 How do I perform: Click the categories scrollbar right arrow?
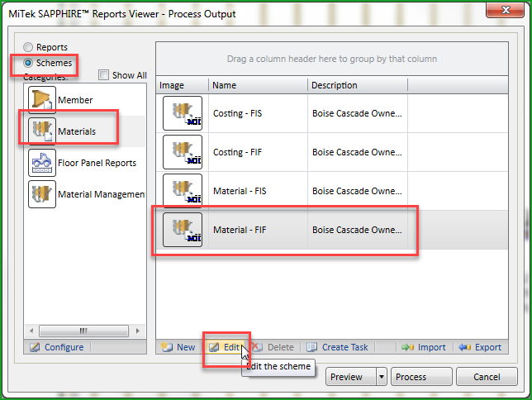coord(137,331)
